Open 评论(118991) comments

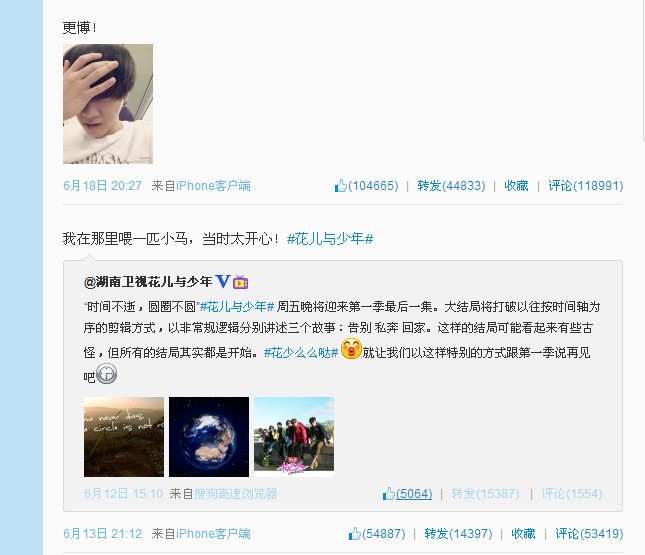586,186
